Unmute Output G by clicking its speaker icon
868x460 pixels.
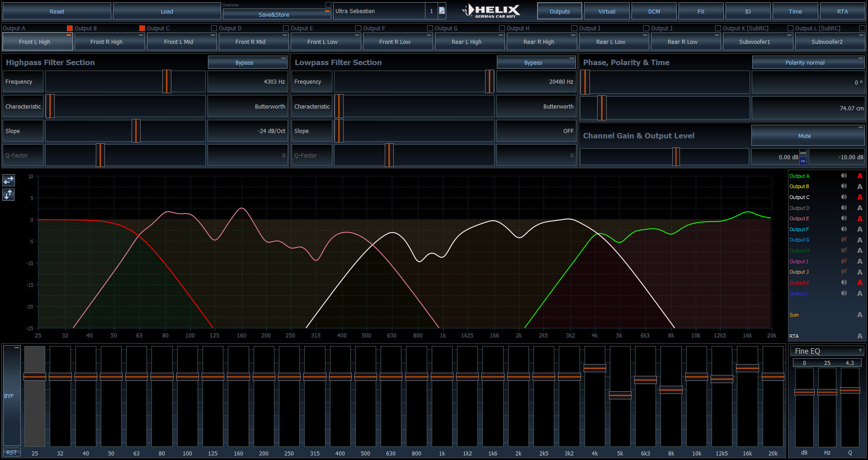(x=844, y=240)
